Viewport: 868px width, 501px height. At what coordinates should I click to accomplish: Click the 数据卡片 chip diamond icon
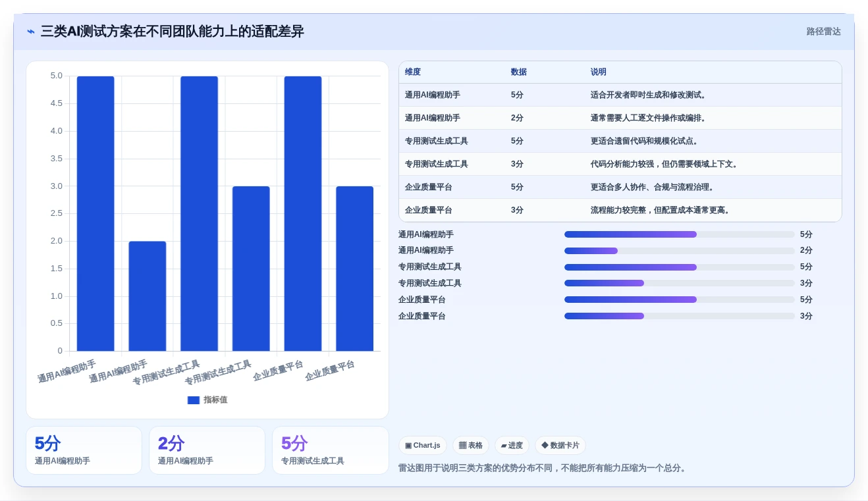coord(545,446)
